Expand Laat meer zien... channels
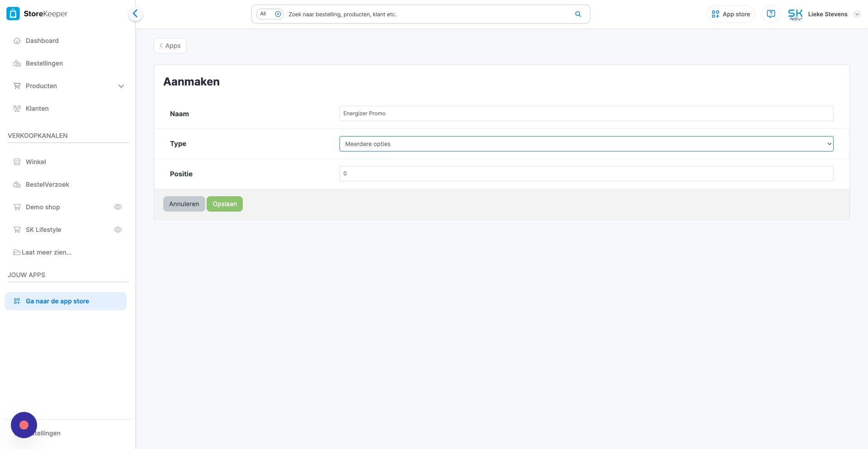This screenshot has width=868, height=449. click(x=42, y=252)
